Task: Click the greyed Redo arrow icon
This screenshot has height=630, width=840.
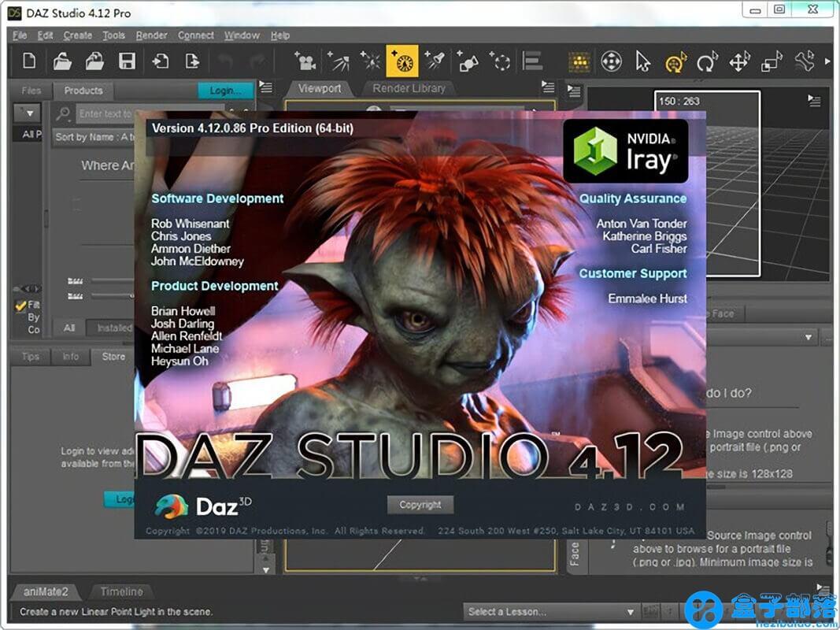Action: pos(257,61)
